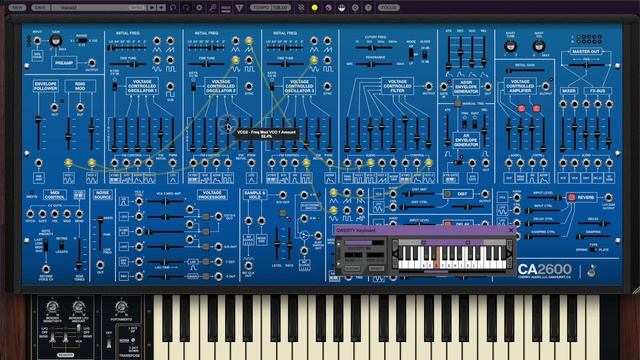Click the Sample & Hold rate slider
Image resolution: width=640 pixels, height=360 pixels.
coord(289,243)
